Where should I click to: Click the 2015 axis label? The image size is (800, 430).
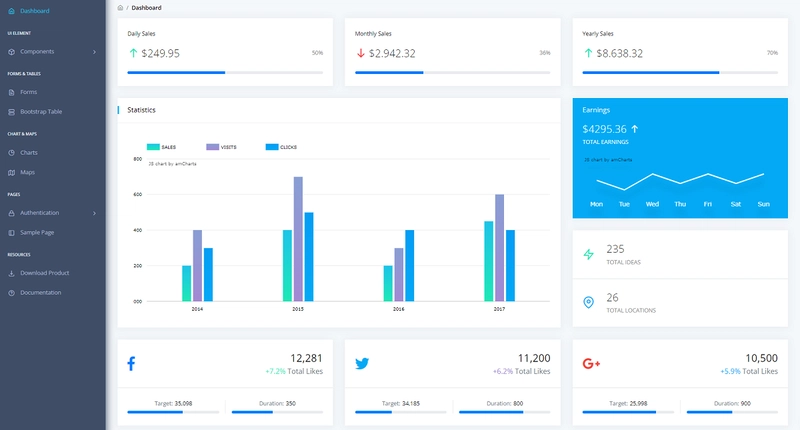(298, 309)
